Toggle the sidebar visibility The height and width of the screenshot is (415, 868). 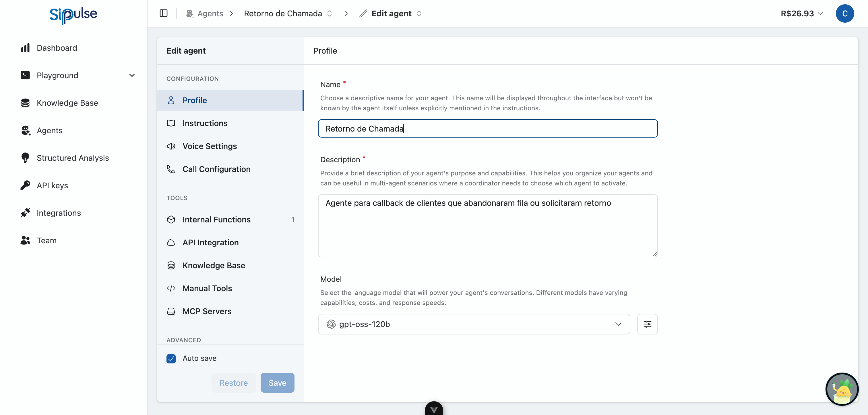pyautogui.click(x=164, y=13)
